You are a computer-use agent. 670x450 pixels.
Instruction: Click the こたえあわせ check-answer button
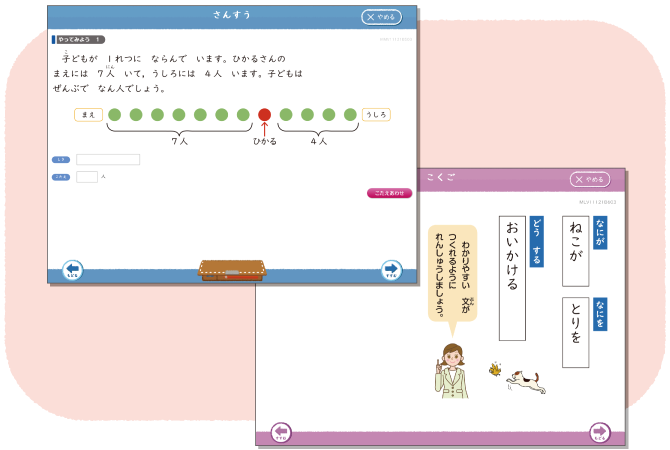[389, 193]
